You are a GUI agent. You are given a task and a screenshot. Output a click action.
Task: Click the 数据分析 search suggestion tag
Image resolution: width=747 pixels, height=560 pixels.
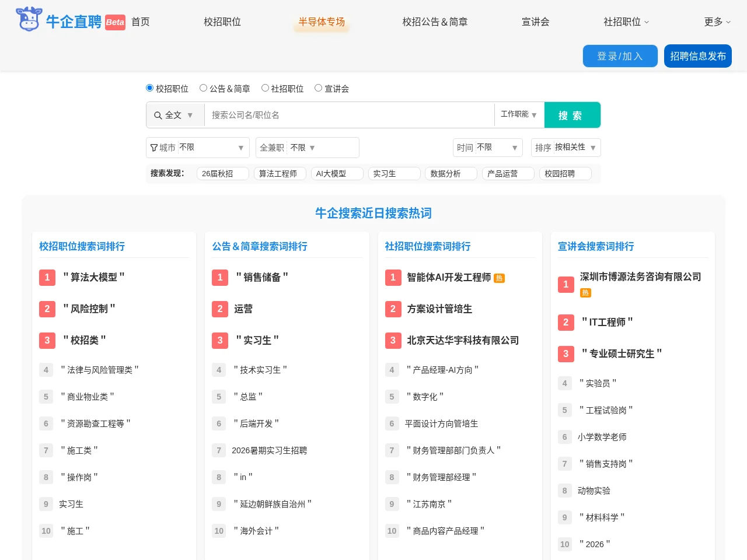tap(451, 173)
